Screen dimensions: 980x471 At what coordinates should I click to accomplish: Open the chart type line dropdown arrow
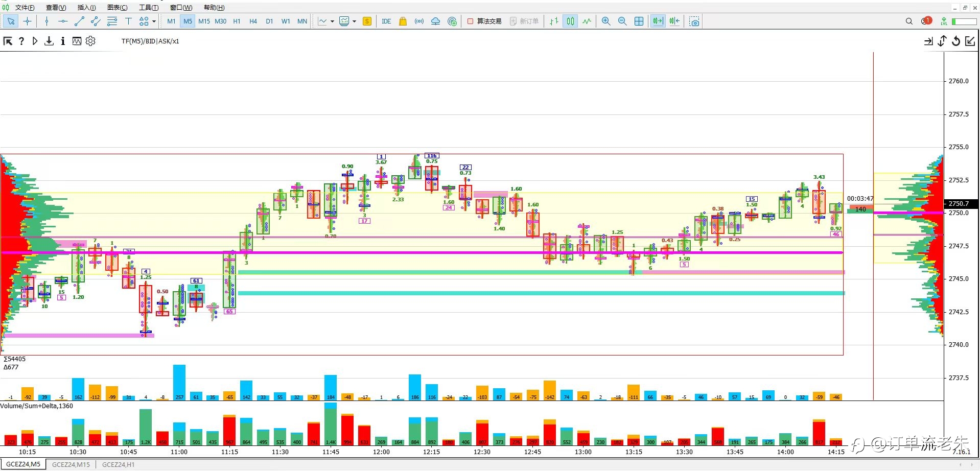click(332, 21)
